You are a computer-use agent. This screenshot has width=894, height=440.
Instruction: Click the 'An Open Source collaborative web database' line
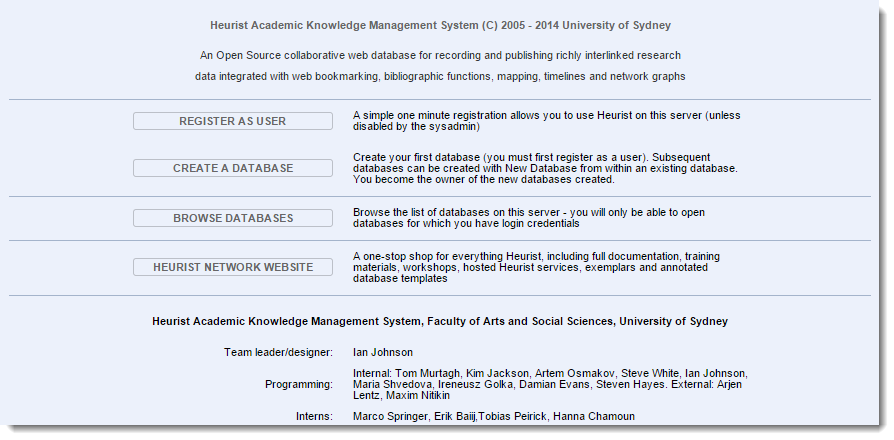coord(440,56)
